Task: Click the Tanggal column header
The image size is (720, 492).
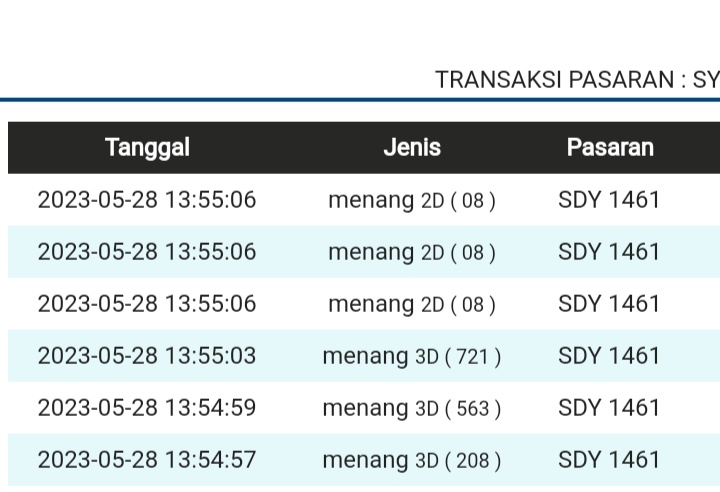Action: (147, 148)
